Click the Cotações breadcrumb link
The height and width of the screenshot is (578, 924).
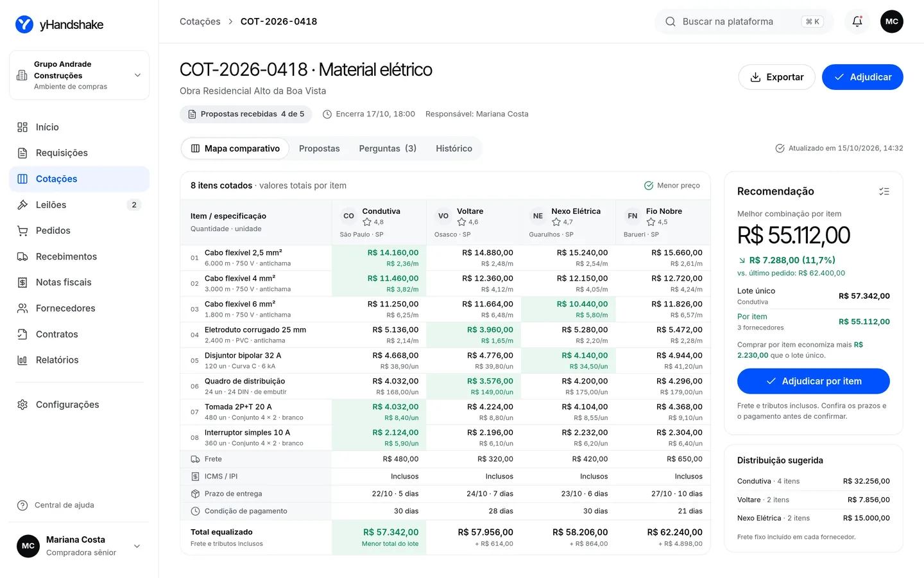pos(200,22)
